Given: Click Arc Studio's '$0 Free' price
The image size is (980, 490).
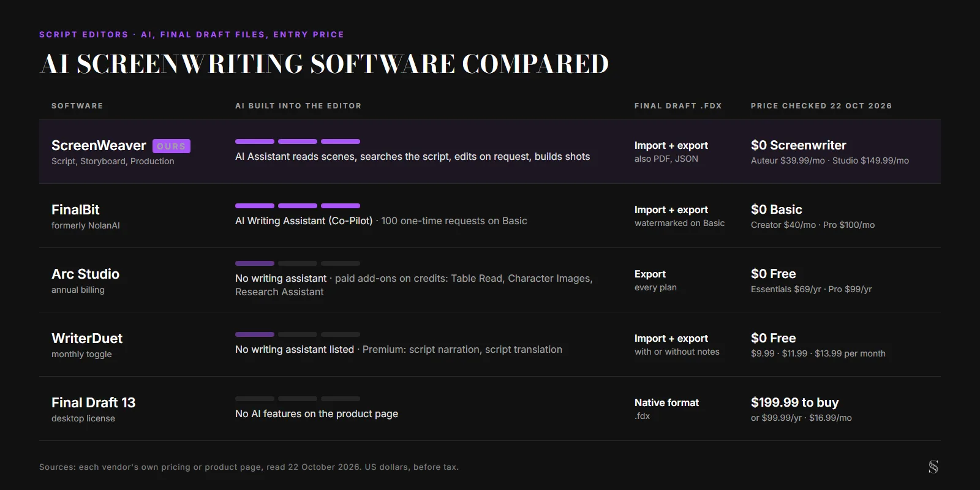Looking at the screenshot, I should tap(774, 274).
